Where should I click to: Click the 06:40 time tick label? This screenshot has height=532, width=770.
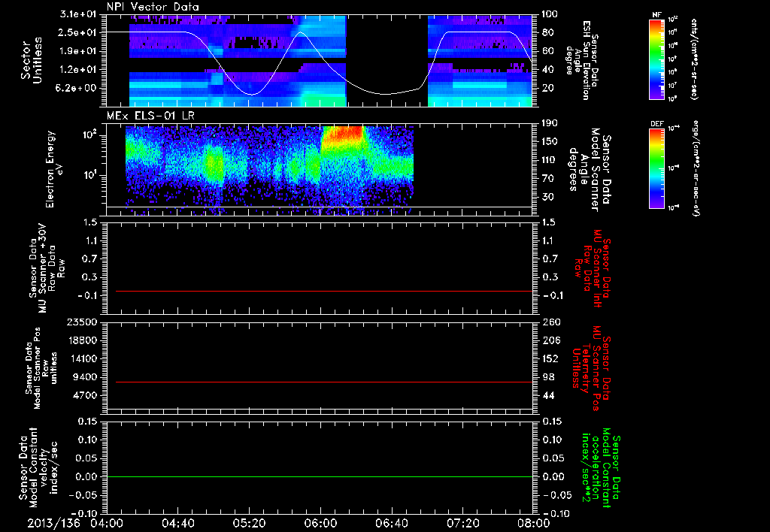[x=391, y=523]
